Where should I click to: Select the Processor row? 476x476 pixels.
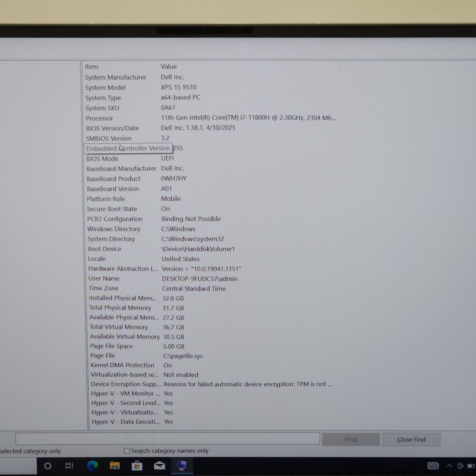(x=99, y=118)
